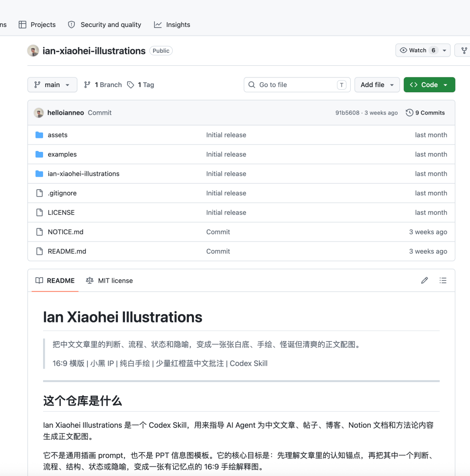Edit README with pencil icon
Viewport: 470px width, 476px height.
[424, 281]
